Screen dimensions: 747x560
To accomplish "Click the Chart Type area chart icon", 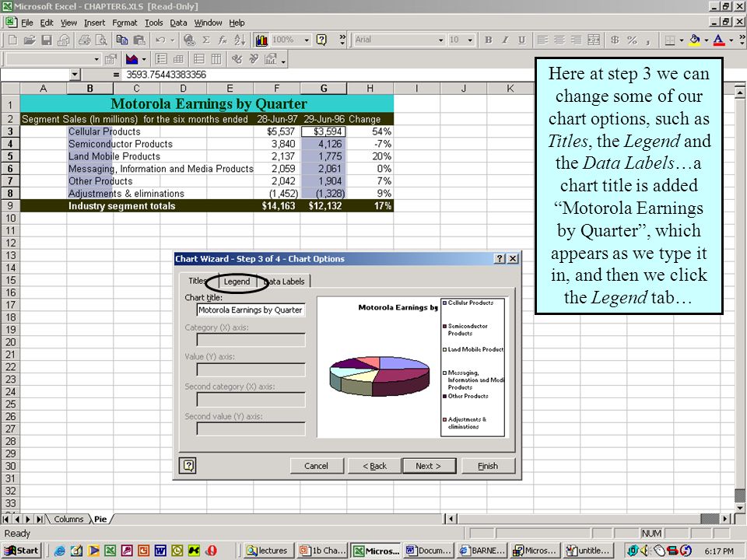I will pyautogui.click(x=132, y=59).
